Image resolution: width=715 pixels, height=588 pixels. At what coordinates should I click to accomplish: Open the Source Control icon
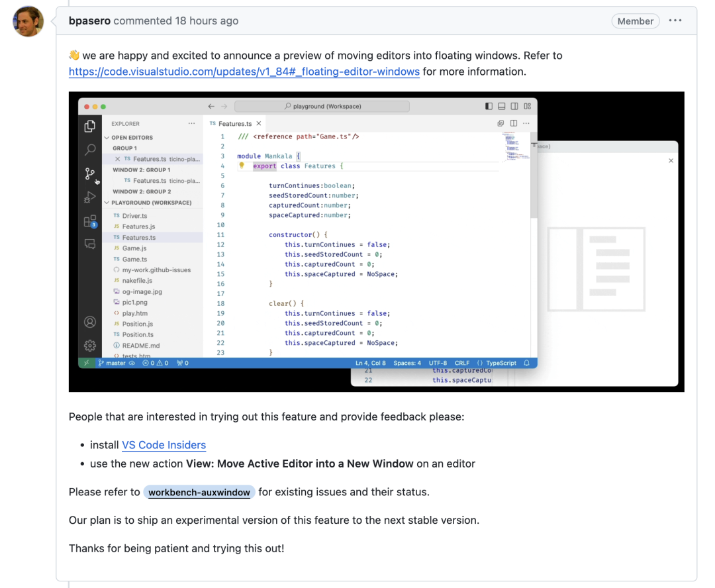90,173
